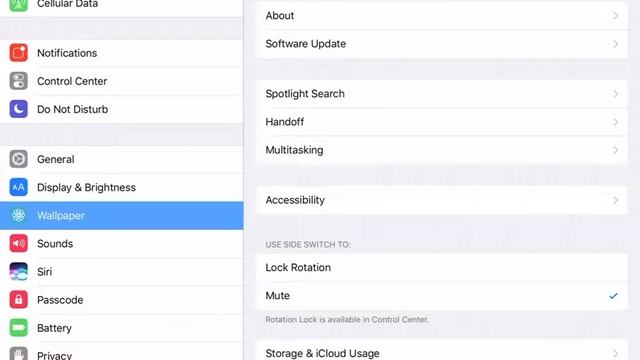Viewport: 640px width, 360px height.
Task: Tap the red Notifications icon
Action: 18,53
